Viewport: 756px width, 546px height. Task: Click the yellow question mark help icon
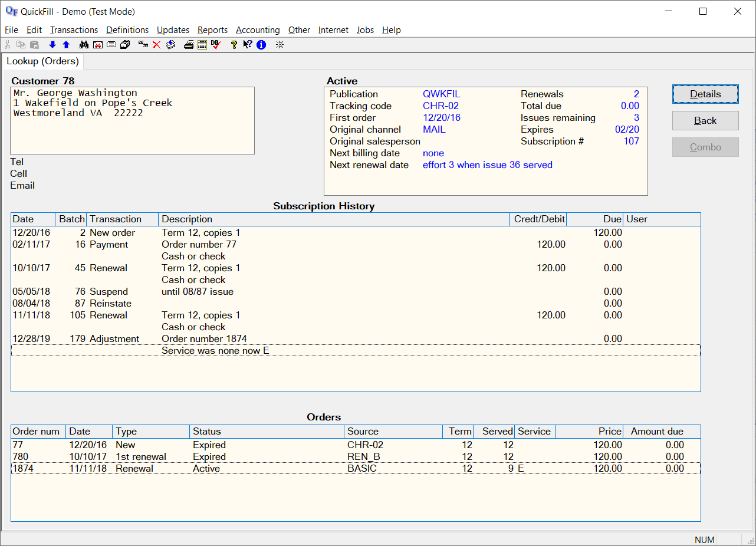click(234, 45)
